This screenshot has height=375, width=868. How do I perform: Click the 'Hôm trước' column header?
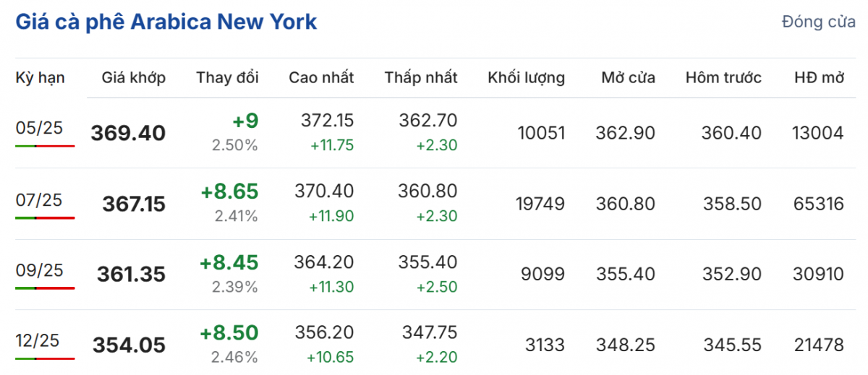[x=723, y=78]
